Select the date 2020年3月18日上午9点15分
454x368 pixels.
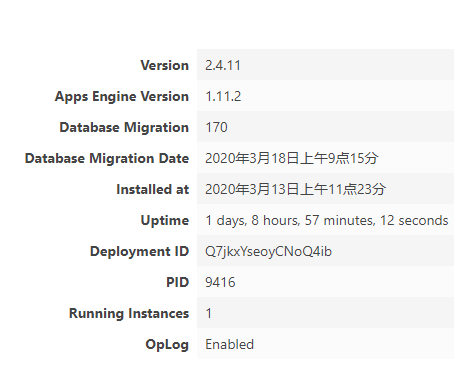(292, 158)
